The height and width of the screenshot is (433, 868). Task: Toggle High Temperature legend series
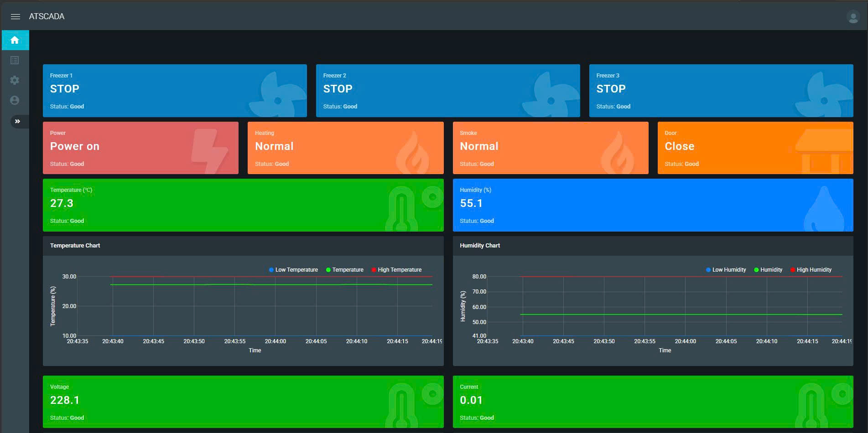pyautogui.click(x=397, y=270)
